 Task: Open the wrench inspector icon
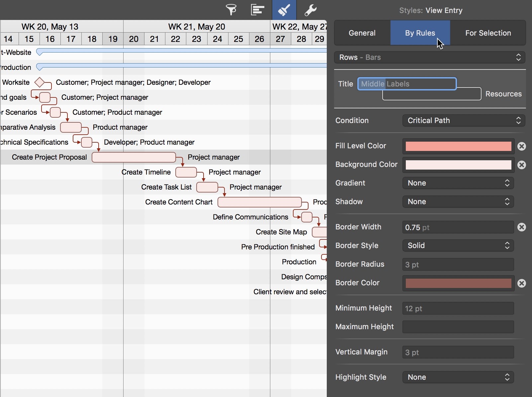(x=311, y=10)
